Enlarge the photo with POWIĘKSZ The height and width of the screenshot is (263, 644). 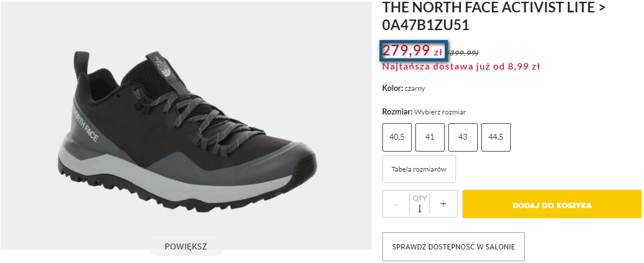coord(186,245)
